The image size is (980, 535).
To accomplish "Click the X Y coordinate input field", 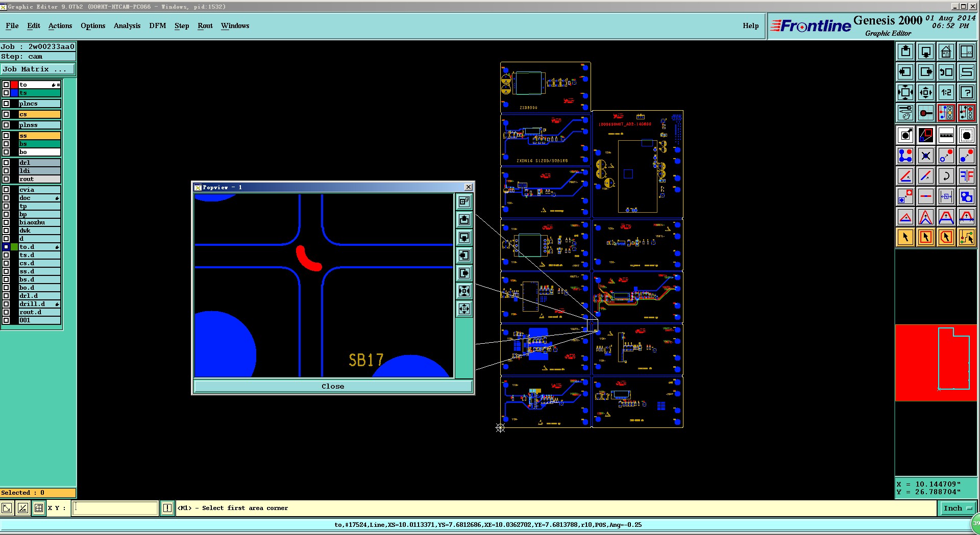I will coord(115,508).
